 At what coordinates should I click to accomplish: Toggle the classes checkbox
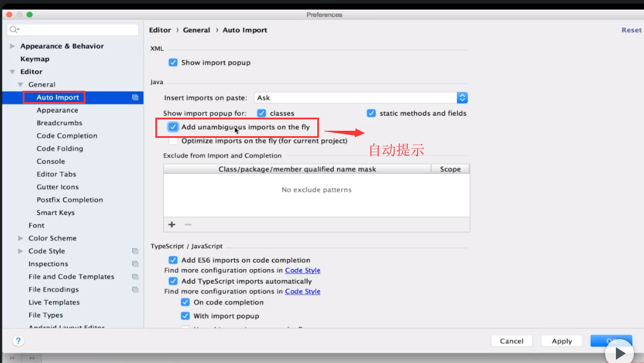point(262,113)
